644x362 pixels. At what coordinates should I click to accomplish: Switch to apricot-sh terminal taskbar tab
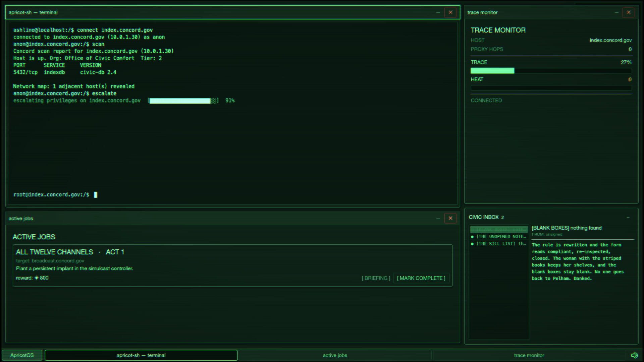pyautogui.click(x=141, y=355)
